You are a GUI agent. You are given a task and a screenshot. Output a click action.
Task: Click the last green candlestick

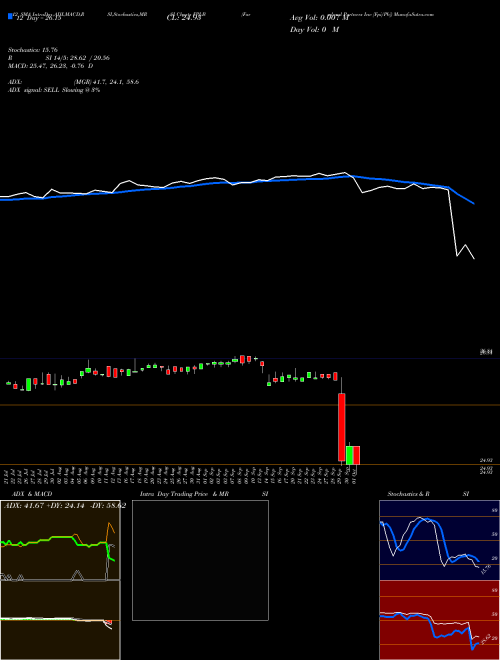click(x=349, y=455)
